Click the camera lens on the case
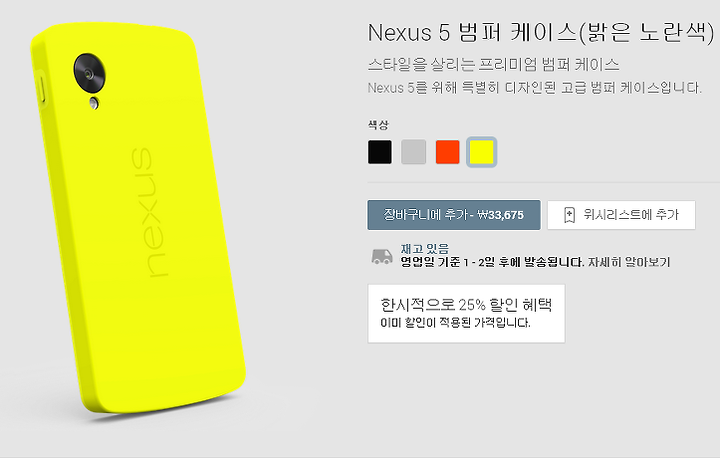This screenshot has width=720, height=458. coord(90,73)
